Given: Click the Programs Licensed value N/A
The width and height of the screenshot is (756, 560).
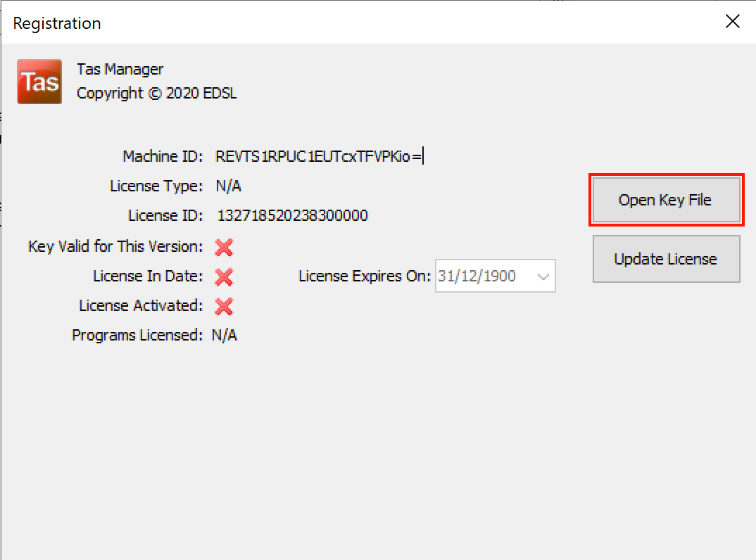Looking at the screenshot, I should pyautogui.click(x=225, y=335).
